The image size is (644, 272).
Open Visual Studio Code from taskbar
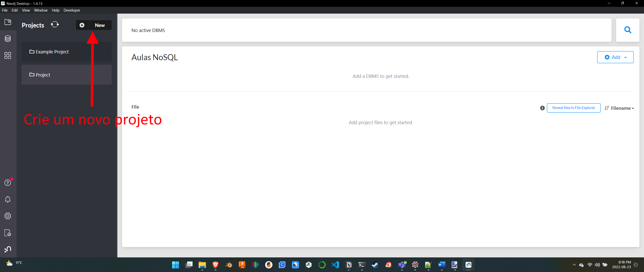click(335, 265)
